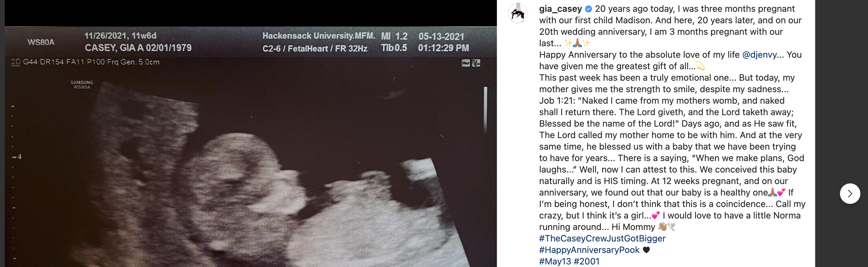
Task: Go to next photo with arrow button
Action: (850, 193)
